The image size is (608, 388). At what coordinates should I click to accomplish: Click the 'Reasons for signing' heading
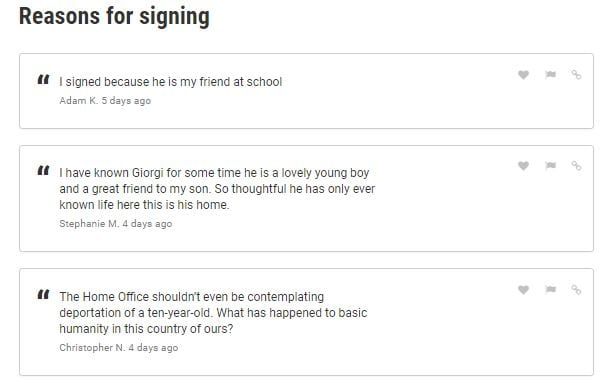coord(114,17)
